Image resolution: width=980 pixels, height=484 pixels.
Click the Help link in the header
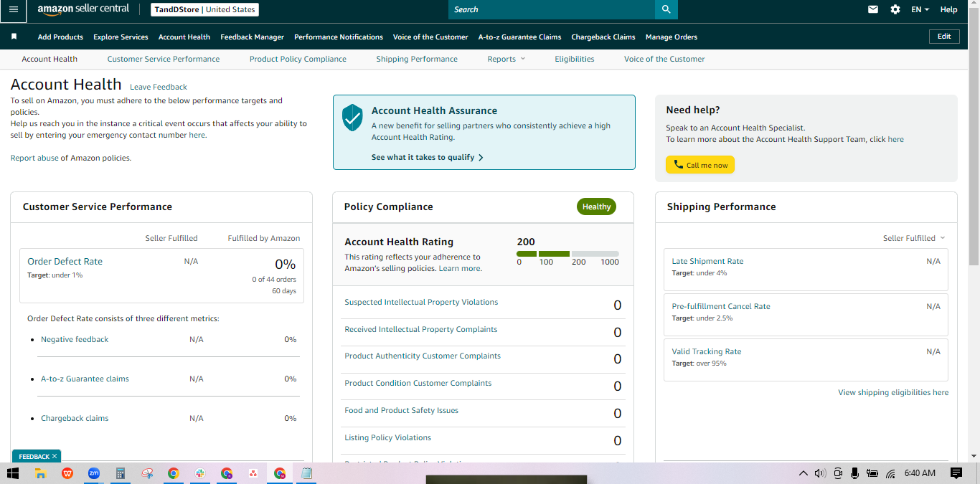[948, 9]
